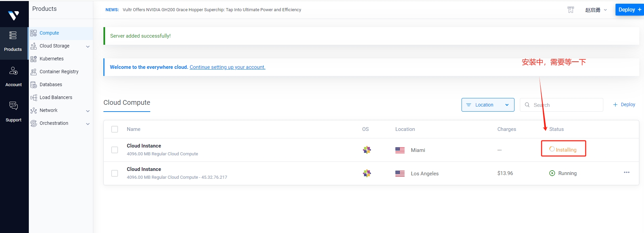The image size is (644, 233).
Task: Click the green Running status icon
Action: tap(552, 173)
